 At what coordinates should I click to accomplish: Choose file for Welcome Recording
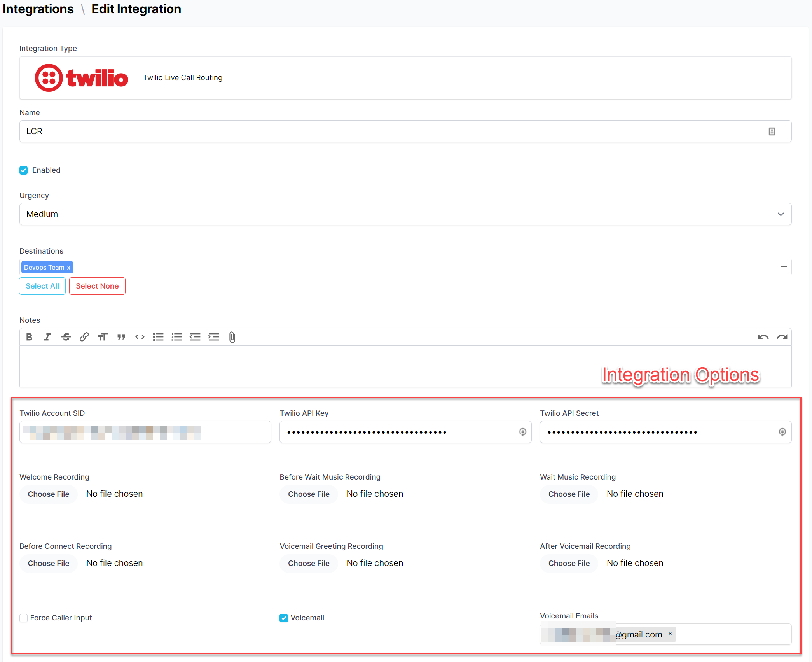49,494
